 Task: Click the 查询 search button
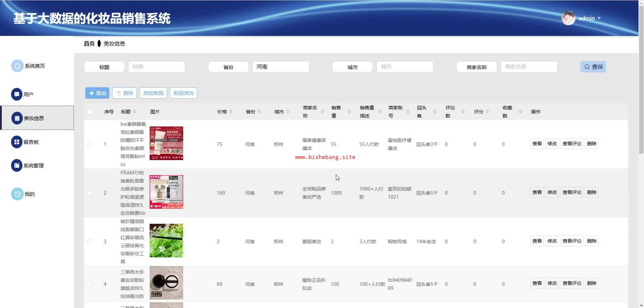coord(593,67)
